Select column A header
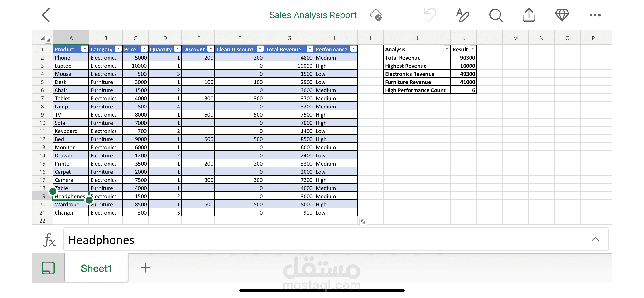This screenshot has width=644, height=298. pos(71,38)
